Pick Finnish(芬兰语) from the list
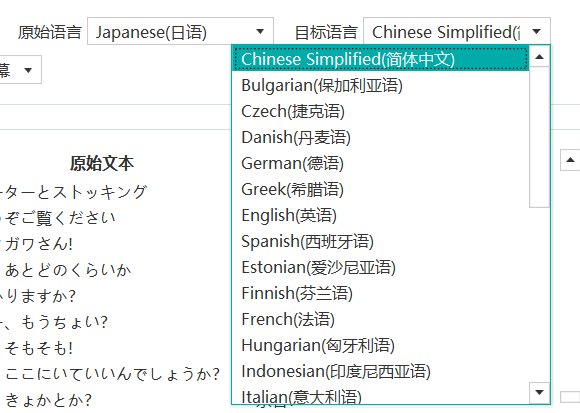This screenshot has height=413, width=580. pyautogui.click(x=380, y=293)
